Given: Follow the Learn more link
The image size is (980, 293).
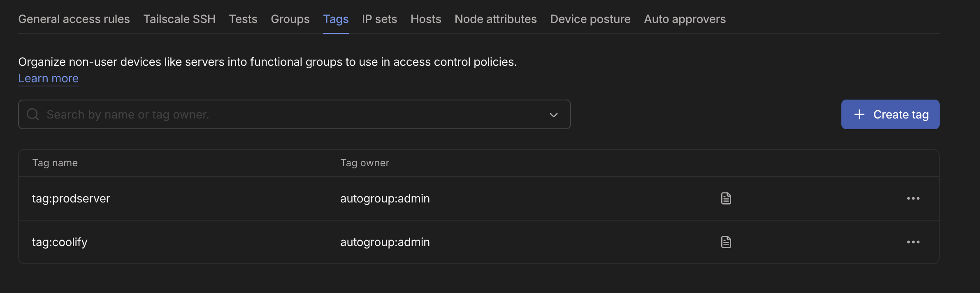Looking at the screenshot, I should pos(48,78).
